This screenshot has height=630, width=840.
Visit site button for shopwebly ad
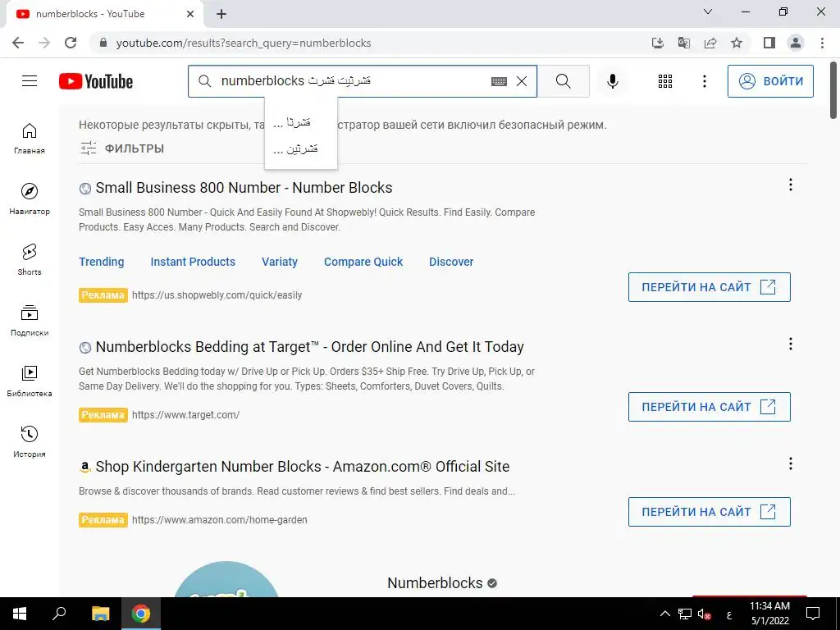[710, 287]
